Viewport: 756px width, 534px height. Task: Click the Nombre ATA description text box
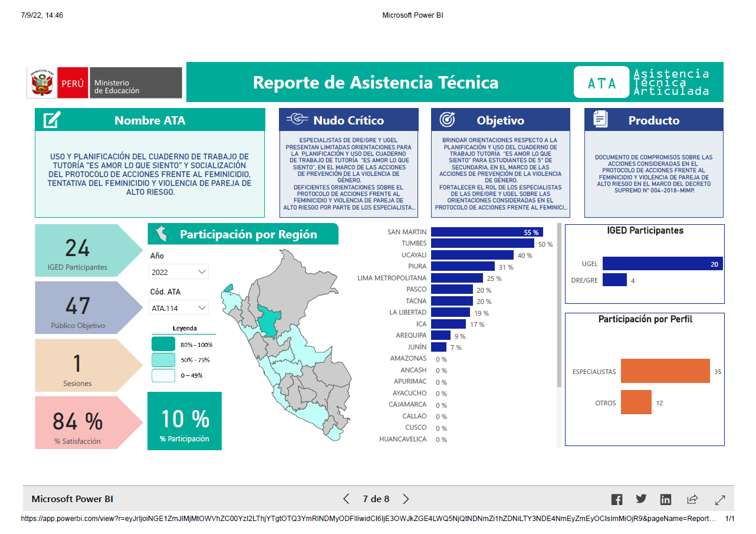[x=150, y=174]
